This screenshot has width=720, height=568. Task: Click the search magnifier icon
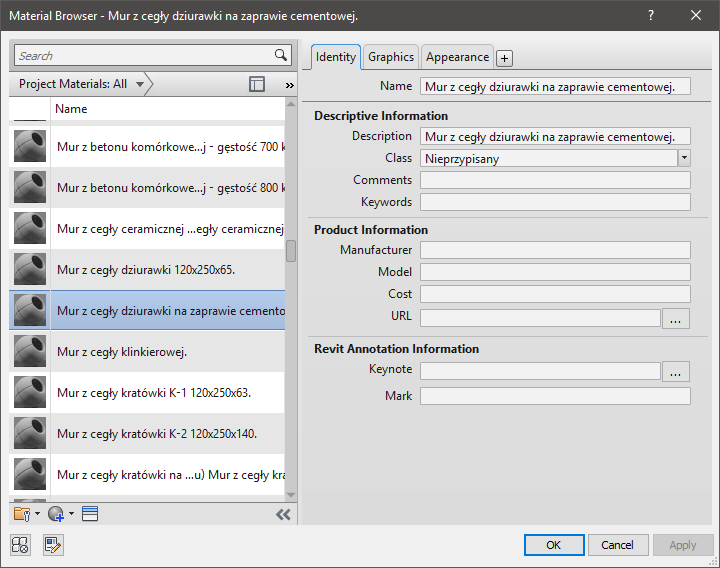coord(281,55)
